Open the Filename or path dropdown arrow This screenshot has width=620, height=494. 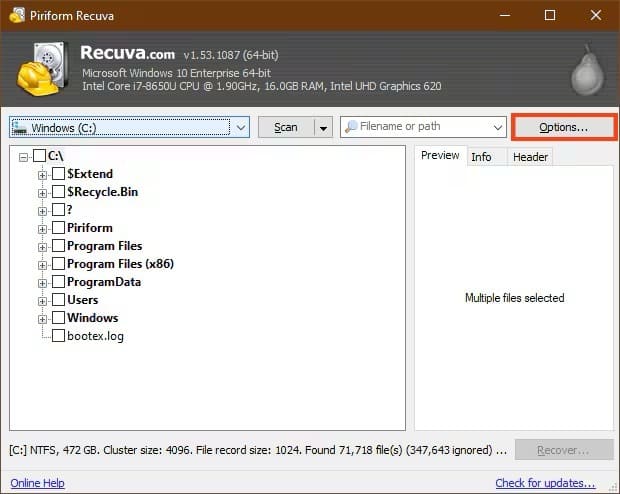click(497, 127)
